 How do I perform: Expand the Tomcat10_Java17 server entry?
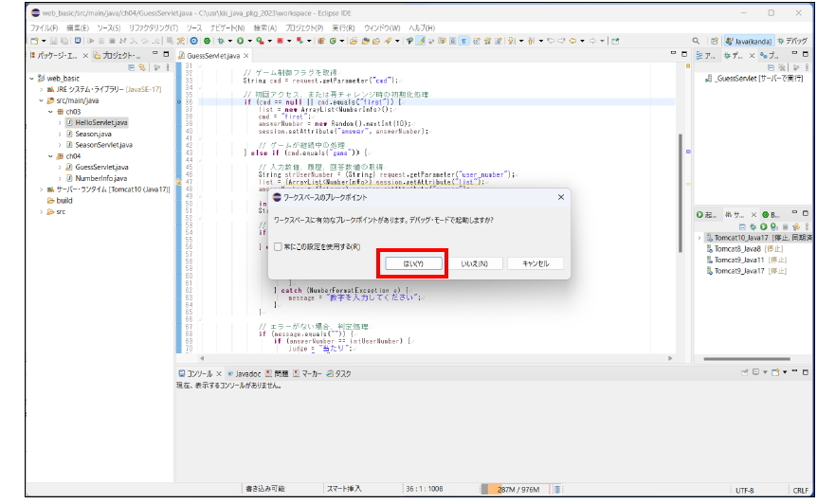699,238
